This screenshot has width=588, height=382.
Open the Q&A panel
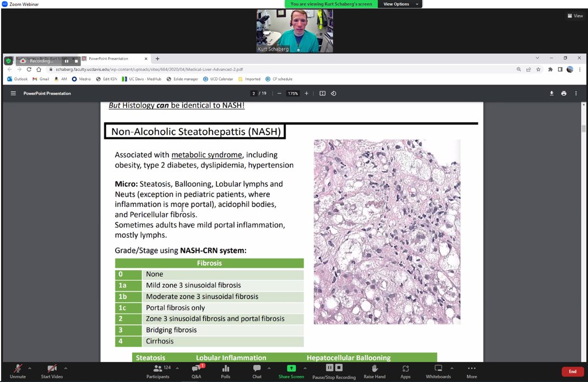coord(197,372)
